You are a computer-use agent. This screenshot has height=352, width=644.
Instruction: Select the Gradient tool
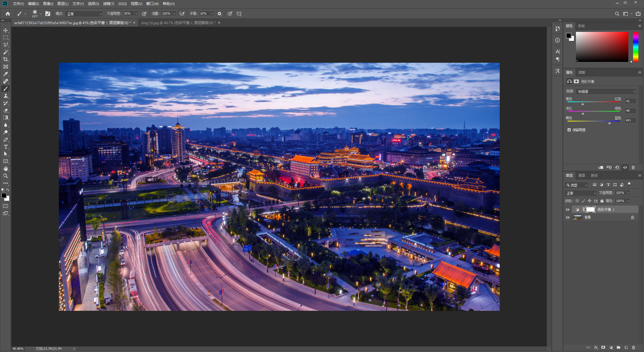[6, 118]
